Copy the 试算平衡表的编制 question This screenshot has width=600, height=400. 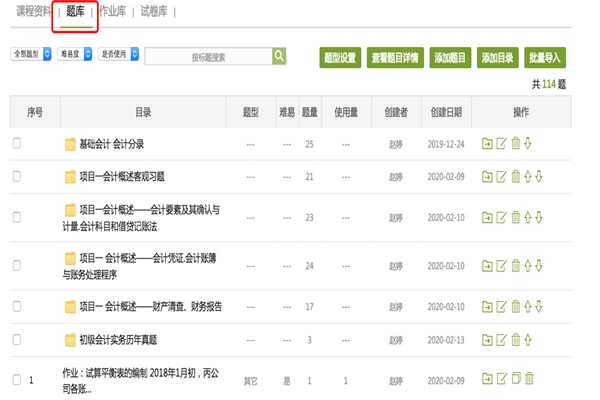point(515,379)
